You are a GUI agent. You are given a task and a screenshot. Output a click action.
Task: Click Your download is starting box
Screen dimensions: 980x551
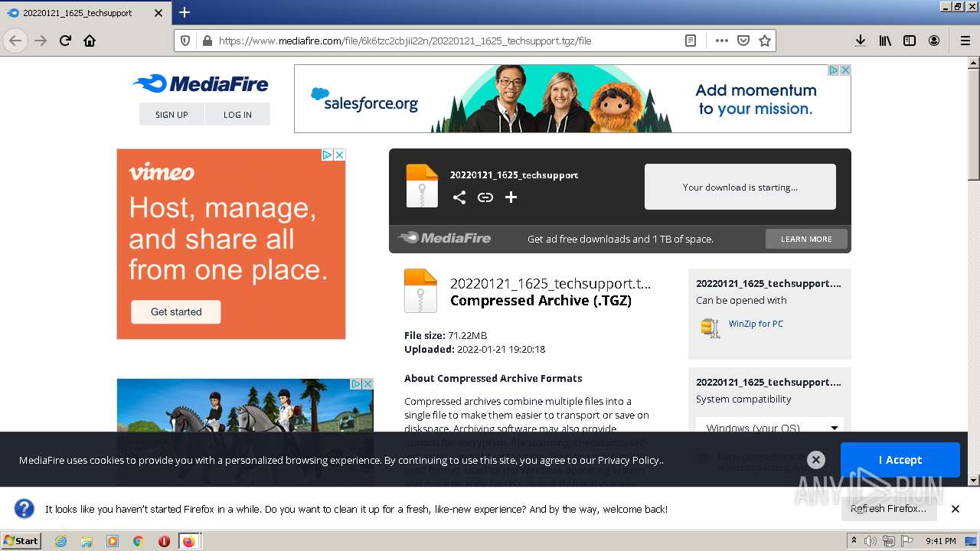point(740,187)
